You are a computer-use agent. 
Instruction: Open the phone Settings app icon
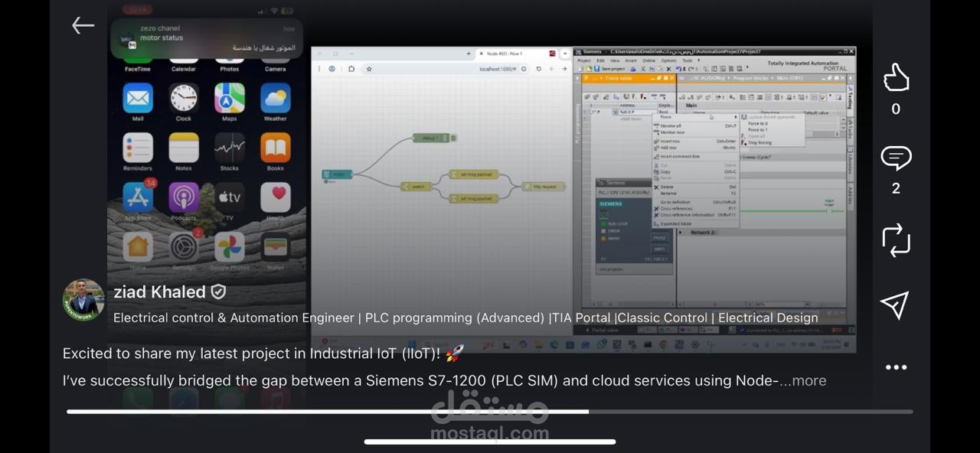click(x=184, y=247)
